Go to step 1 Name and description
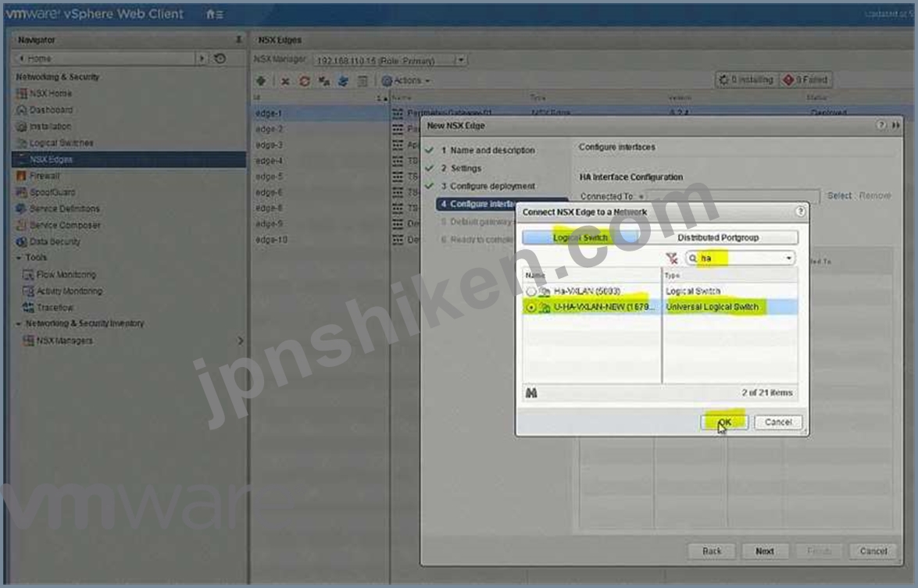This screenshot has height=588, width=918. (x=487, y=151)
